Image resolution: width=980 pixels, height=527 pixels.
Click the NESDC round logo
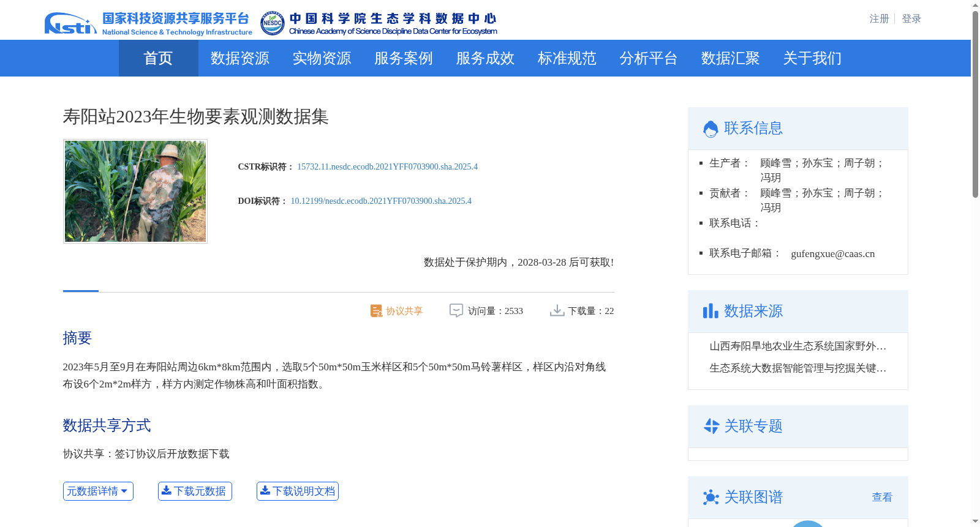point(272,23)
